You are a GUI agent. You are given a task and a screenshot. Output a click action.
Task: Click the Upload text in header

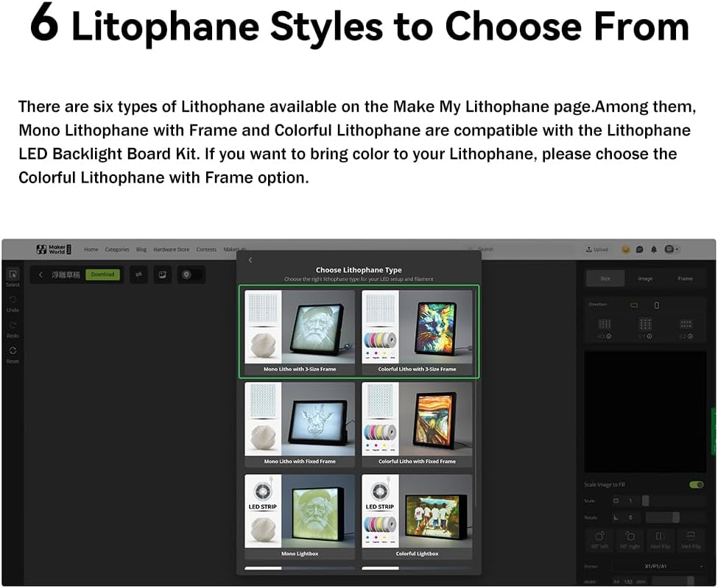(600, 249)
